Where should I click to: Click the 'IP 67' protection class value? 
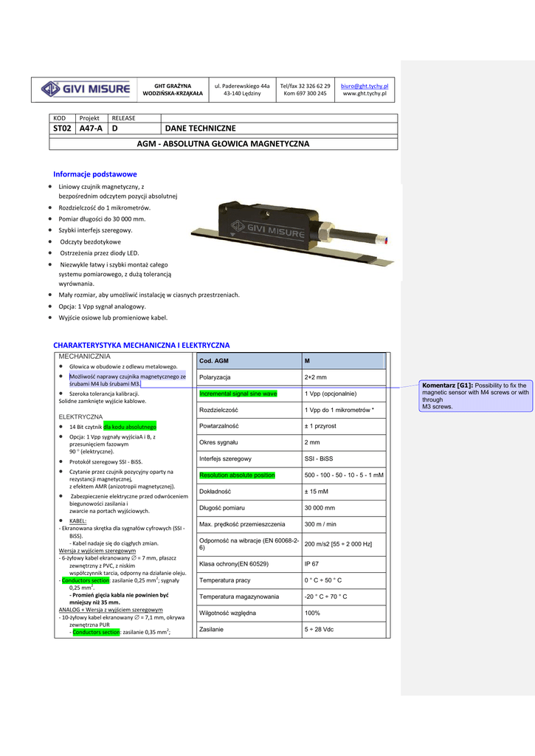(311, 564)
